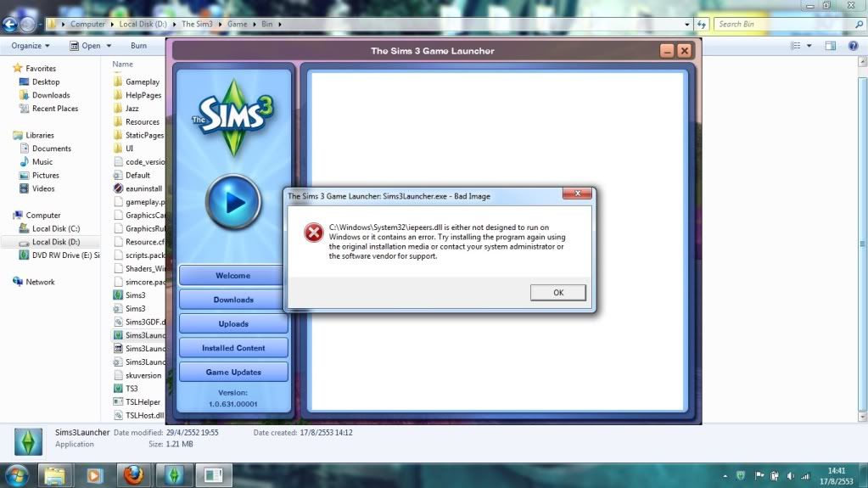Go back in Explorer navigation

tap(9, 24)
